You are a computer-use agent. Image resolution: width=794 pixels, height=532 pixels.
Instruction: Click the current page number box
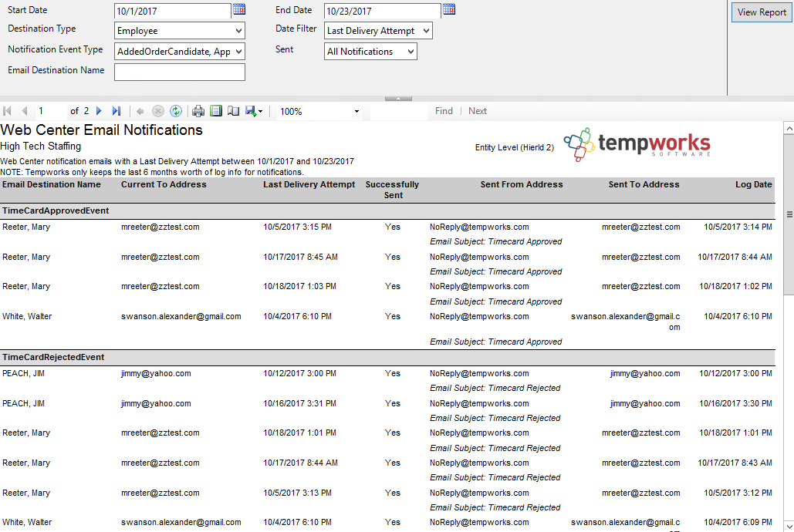coord(51,111)
